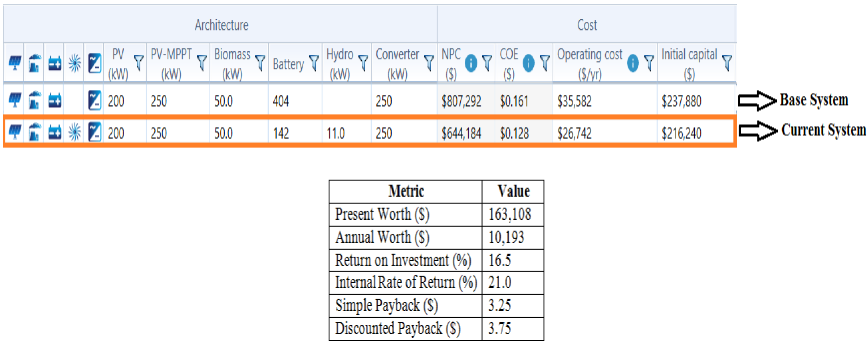
Task: Click the NPC info icon
Action: pyautogui.click(x=471, y=63)
